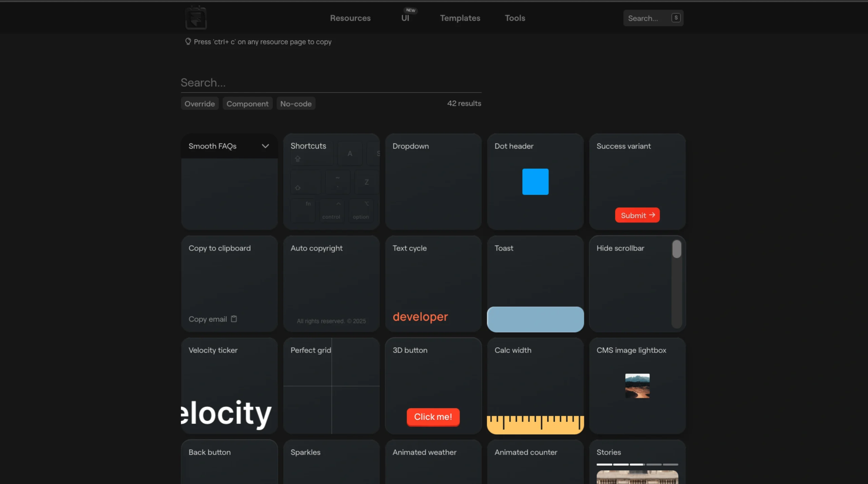The image size is (868, 484).
Task: Click the control key in Shortcuts card
Action: coord(331,211)
